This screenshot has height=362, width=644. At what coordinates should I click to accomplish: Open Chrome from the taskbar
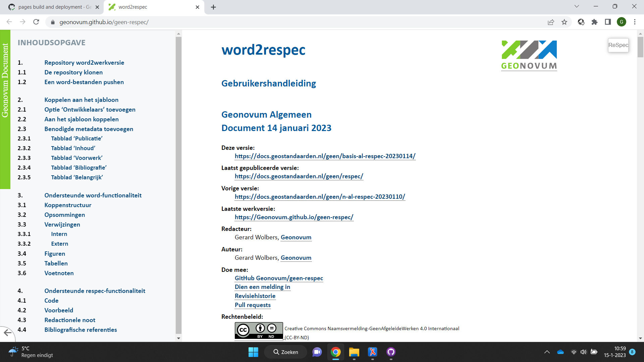(x=336, y=352)
